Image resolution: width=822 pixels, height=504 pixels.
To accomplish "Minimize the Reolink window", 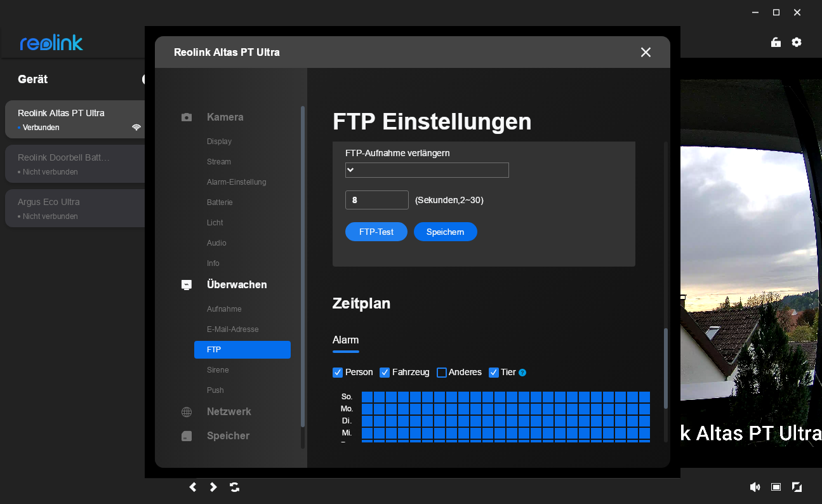I will (x=755, y=13).
